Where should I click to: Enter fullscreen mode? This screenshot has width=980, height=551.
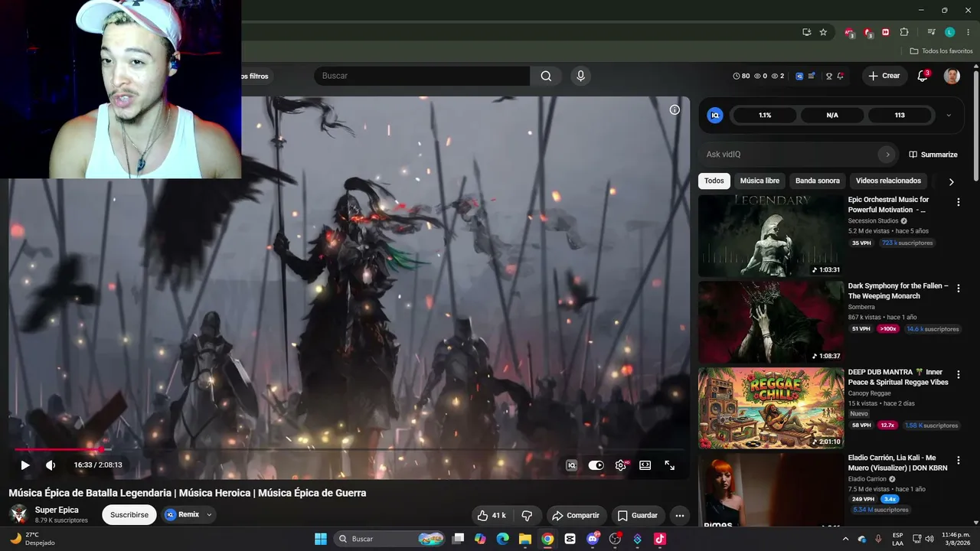click(x=669, y=465)
